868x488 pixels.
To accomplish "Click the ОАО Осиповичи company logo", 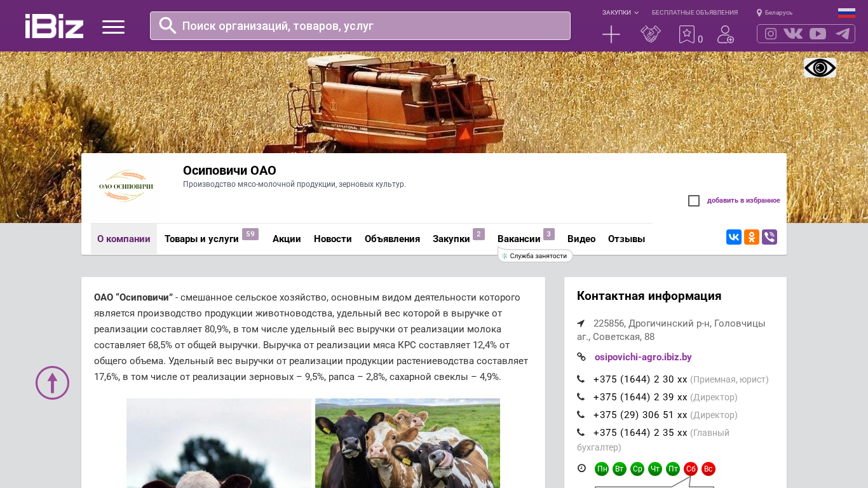I will pos(126,186).
